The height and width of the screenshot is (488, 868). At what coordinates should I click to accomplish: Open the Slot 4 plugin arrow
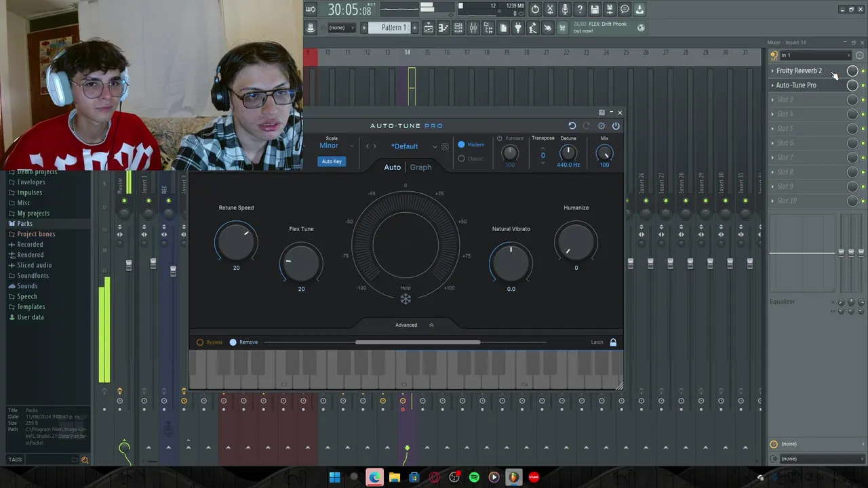(x=772, y=114)
